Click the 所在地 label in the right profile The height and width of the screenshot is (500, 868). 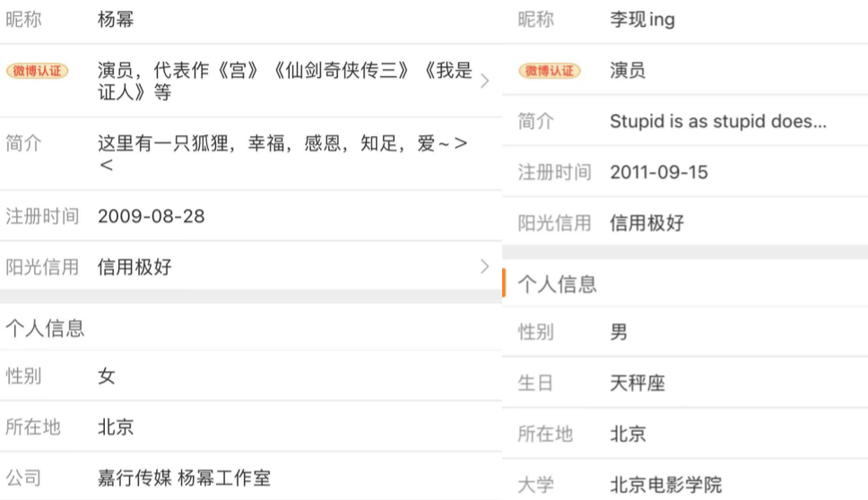click(x=545, y=434)
